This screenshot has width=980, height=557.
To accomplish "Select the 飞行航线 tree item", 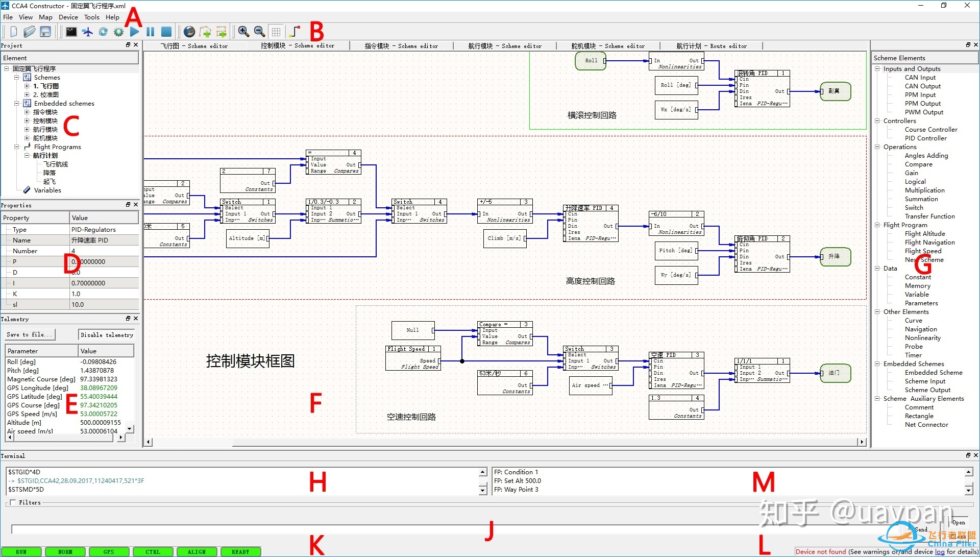I will point(53,164).
